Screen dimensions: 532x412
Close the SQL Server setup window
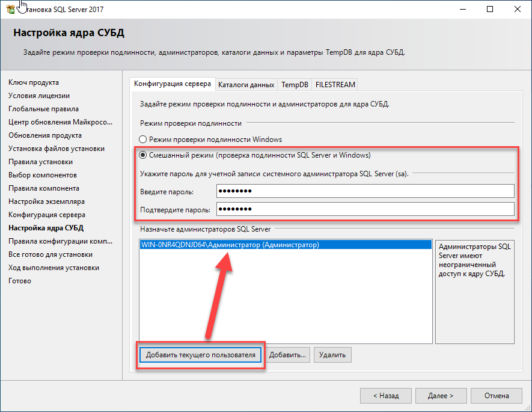518,9
